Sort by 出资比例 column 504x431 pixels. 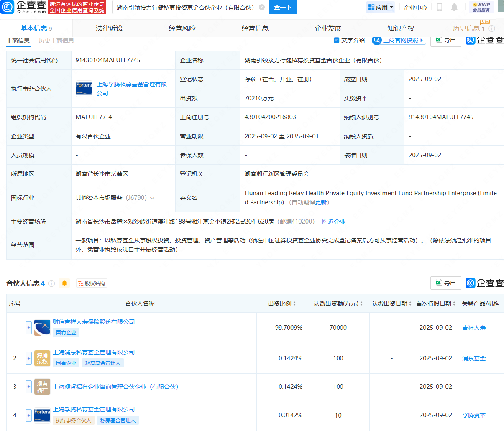point(282,303)
